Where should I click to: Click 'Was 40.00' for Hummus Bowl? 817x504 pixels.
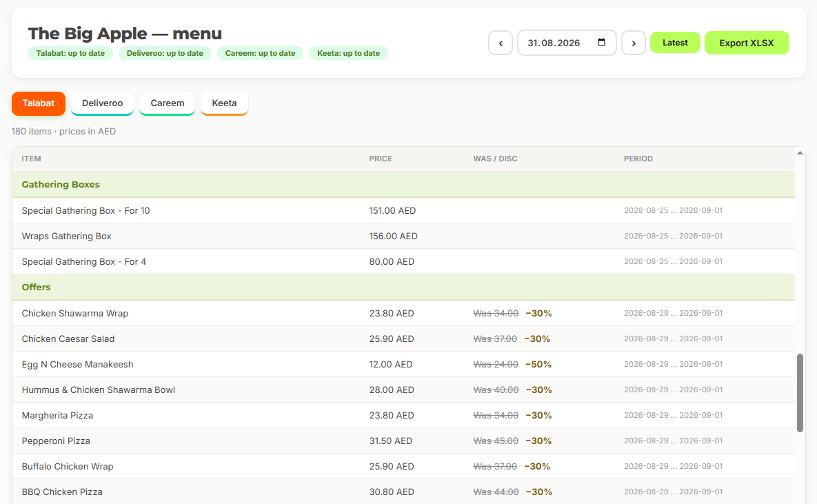coord(496,390)
